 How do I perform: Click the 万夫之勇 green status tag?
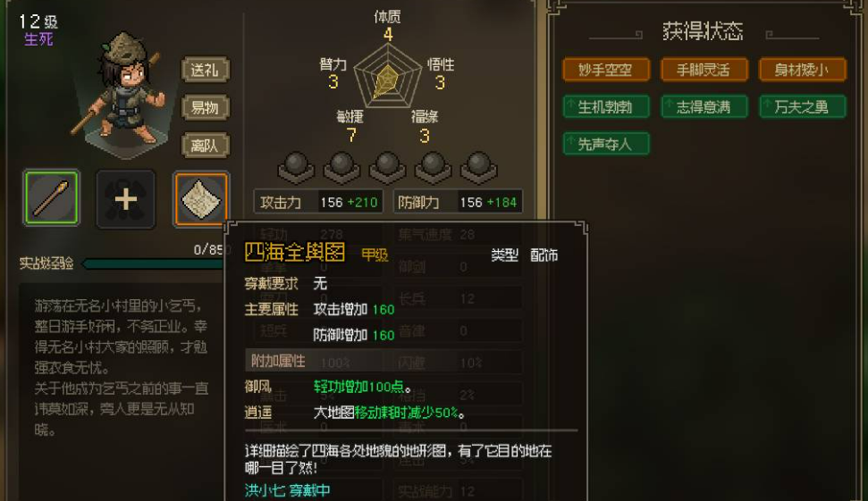tap(802, 107)
